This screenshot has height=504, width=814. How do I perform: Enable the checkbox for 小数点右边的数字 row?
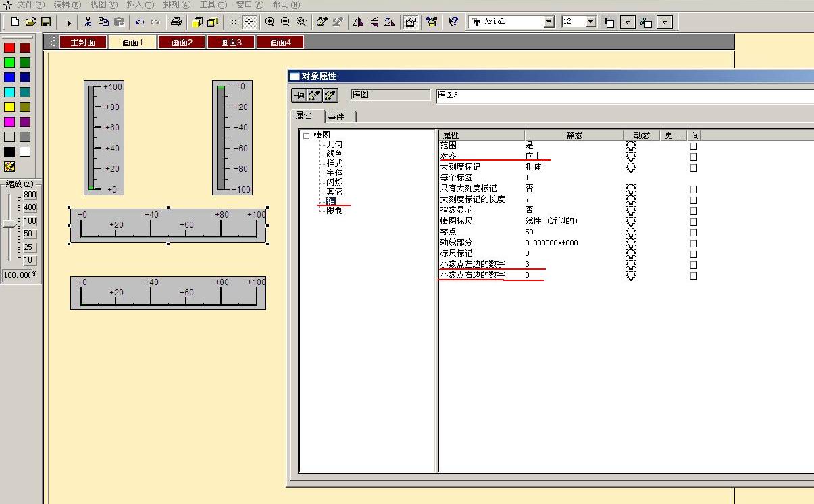point(694,276)
